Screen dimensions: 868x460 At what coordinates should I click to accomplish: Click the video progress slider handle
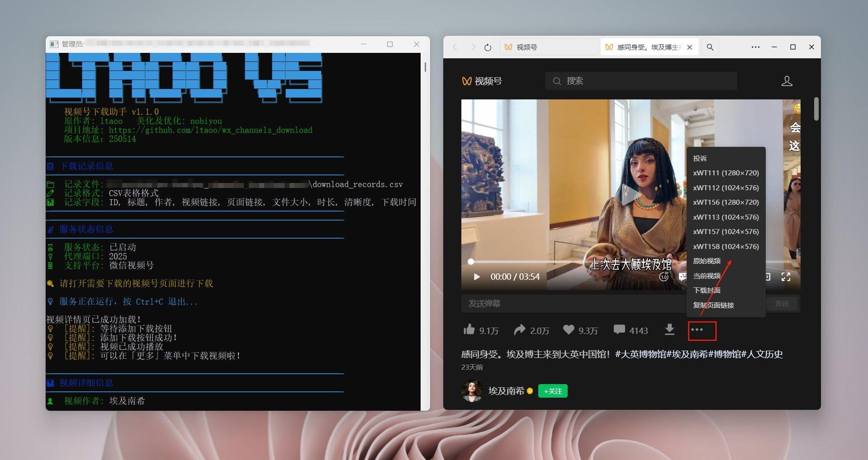(x=471, y=262)
